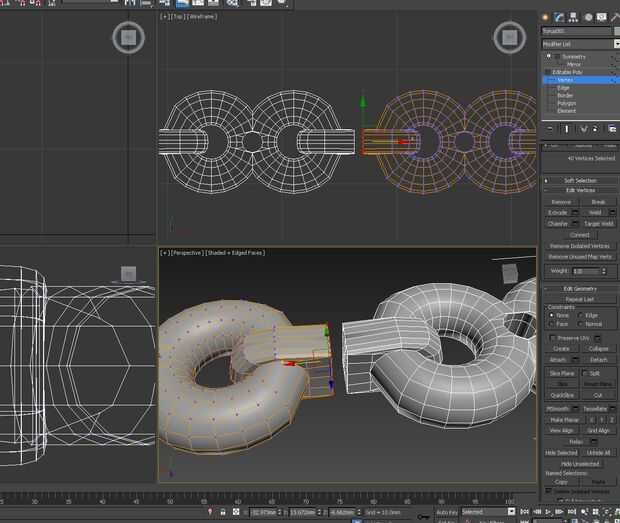
Task: Open the Modify command panel tab
Action: [x=559, y=17]
